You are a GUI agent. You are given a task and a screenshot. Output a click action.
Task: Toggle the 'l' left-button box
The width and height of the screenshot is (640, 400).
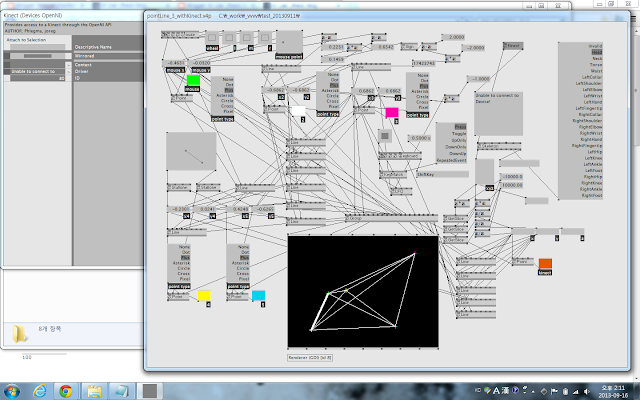tap(229, 38)
